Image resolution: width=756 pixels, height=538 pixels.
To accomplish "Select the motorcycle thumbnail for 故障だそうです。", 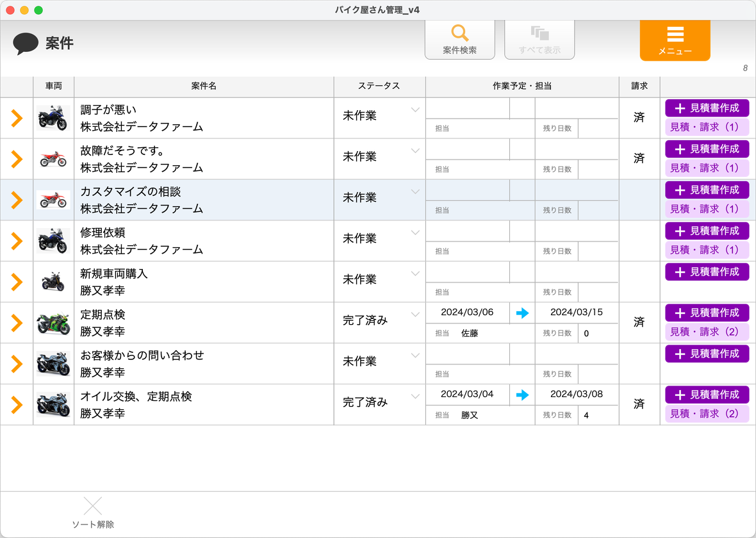I will (53, 159).
